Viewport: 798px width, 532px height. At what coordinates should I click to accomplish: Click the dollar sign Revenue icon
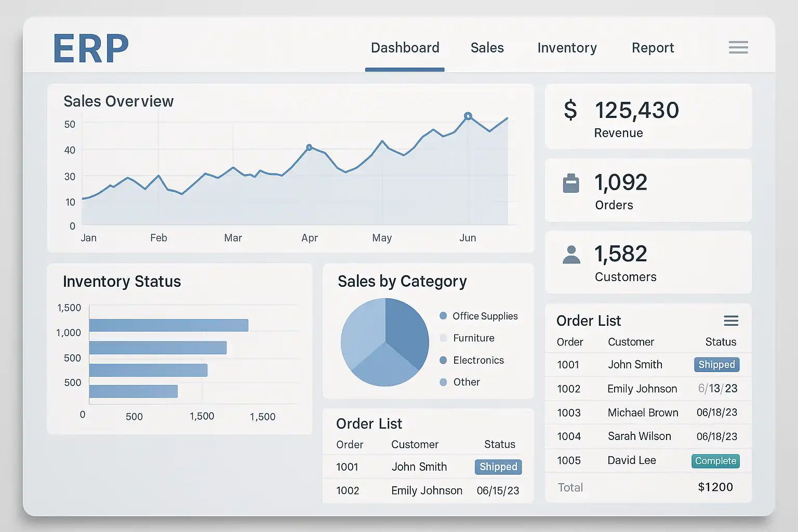570,110
